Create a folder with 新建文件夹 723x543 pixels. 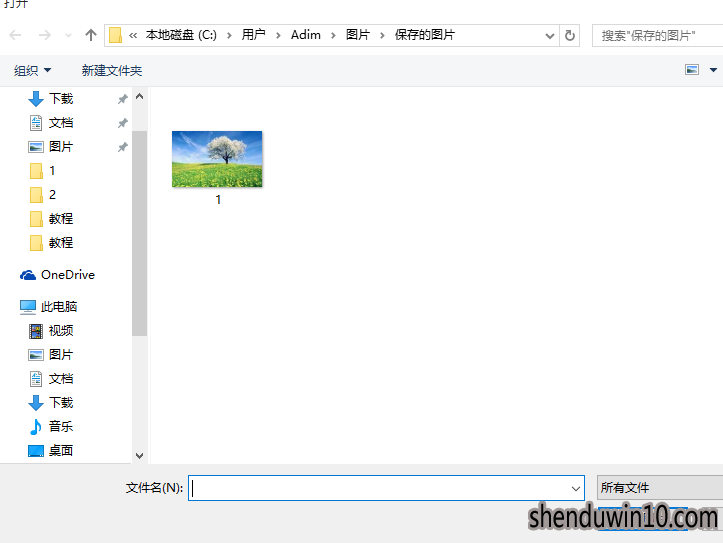(112, 71)
